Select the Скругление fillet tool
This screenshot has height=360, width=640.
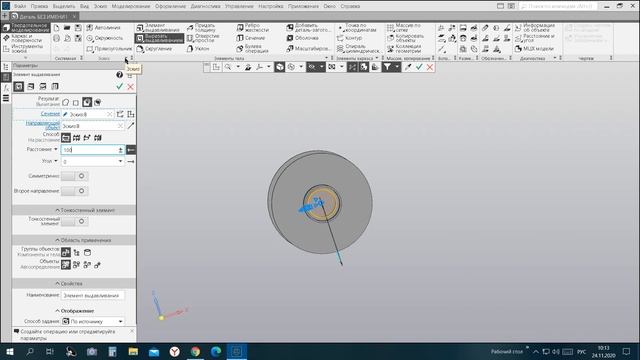(154, 49)
